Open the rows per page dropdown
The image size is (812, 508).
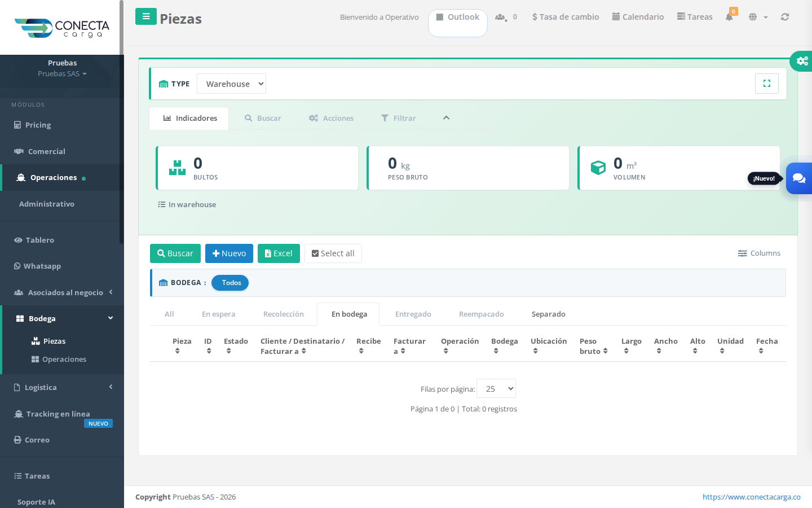pyautogui.click(x=496, y=388)
